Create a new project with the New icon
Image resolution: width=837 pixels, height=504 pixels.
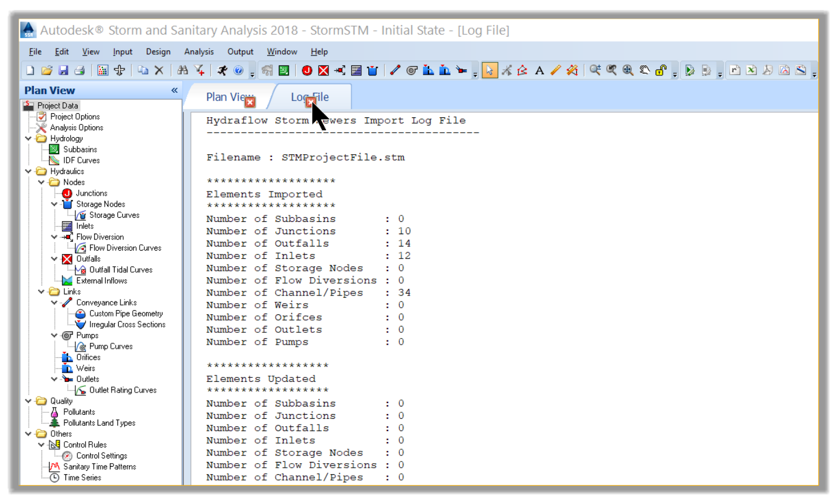(30, 71)
